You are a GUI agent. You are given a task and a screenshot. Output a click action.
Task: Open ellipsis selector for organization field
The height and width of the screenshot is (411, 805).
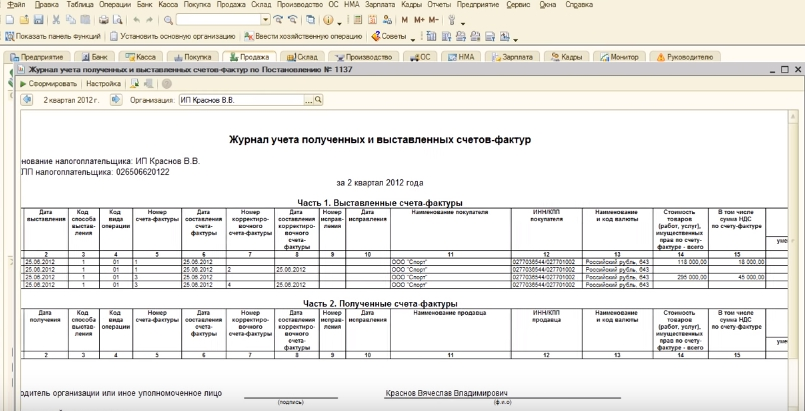pyautogui.click(x=308, y=100)
